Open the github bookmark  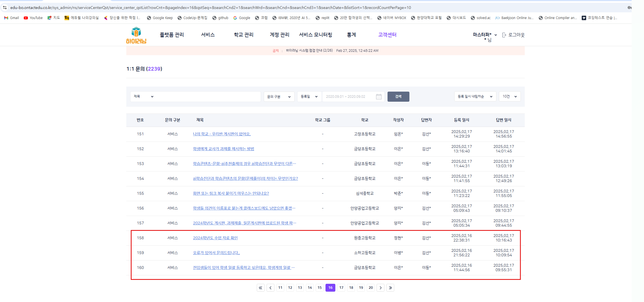(x=220, y=18)
